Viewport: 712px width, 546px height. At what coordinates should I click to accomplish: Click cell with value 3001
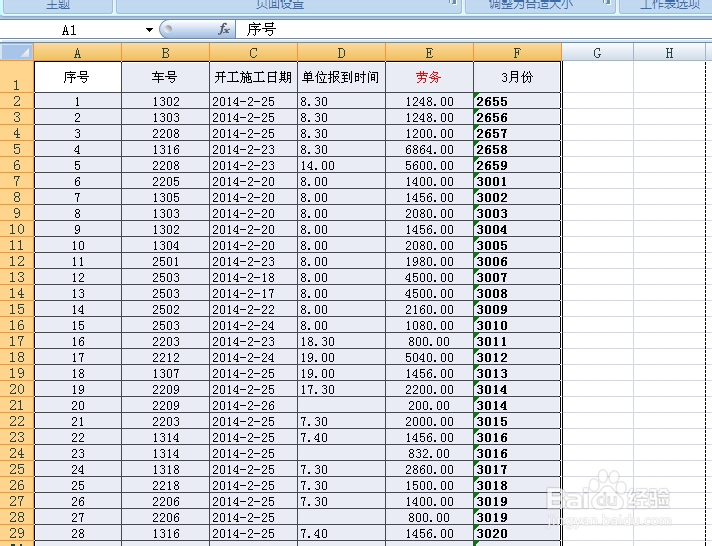pyautogui.click(x=517, y=181)
